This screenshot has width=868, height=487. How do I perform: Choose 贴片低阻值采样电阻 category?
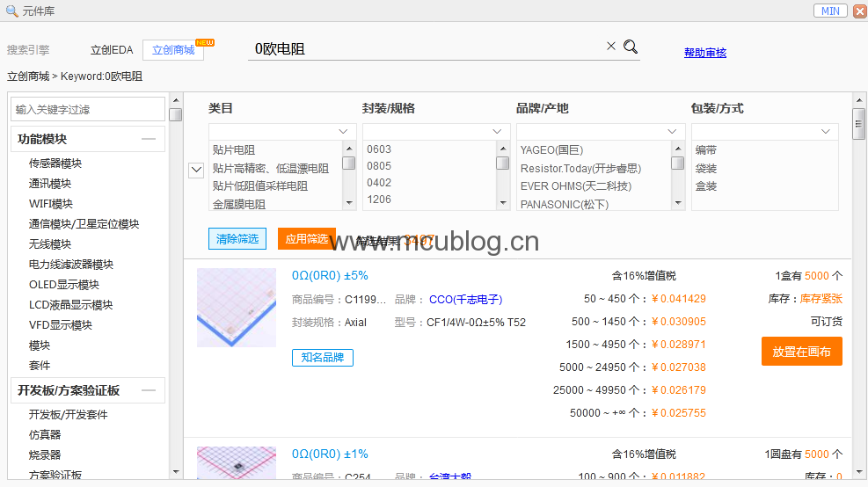pyautogui.click(x=260, y=186)
